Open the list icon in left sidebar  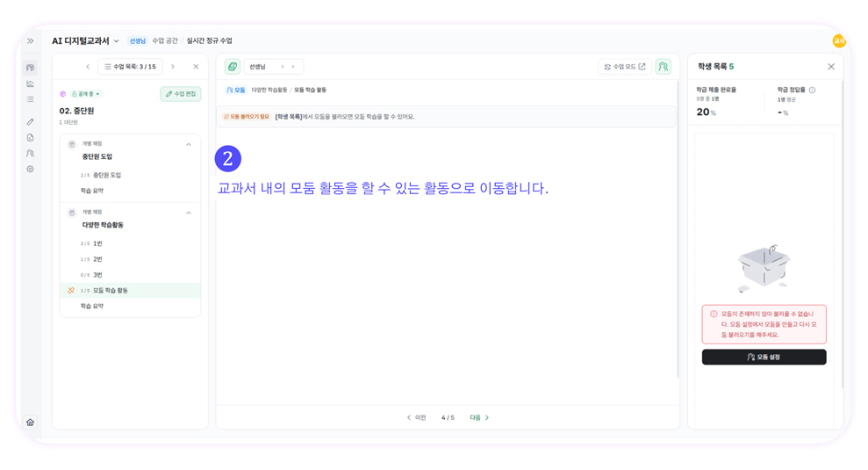[x=31, y=99]
